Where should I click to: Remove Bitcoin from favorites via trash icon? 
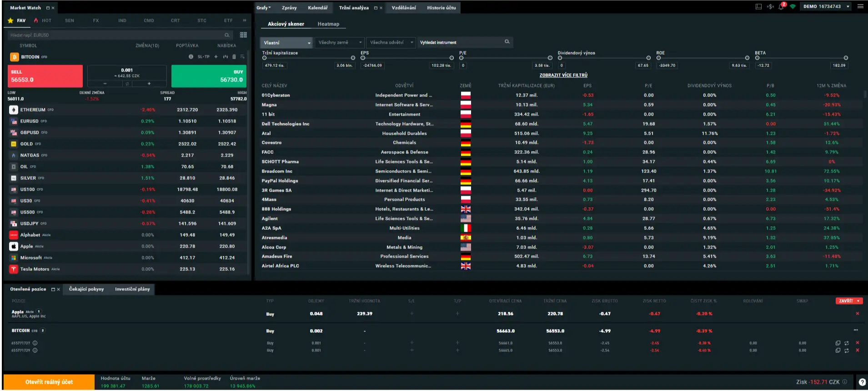click(x=234, y=57)
